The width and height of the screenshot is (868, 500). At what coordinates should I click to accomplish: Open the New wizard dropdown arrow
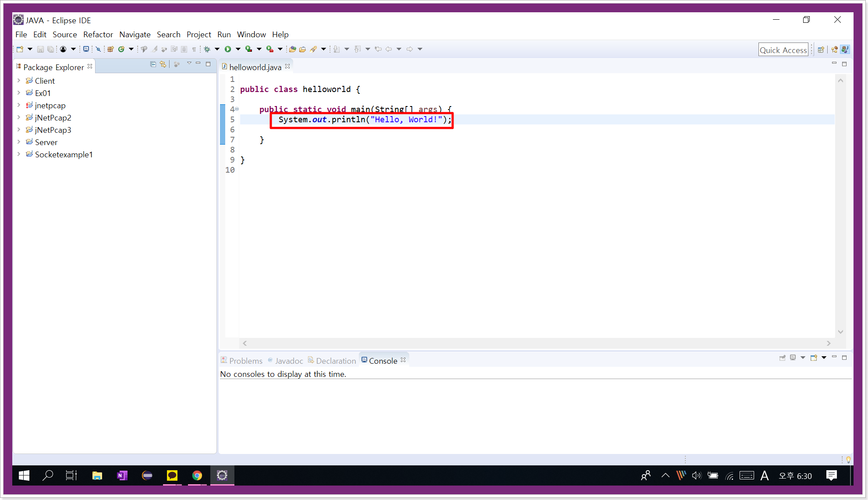30,49
